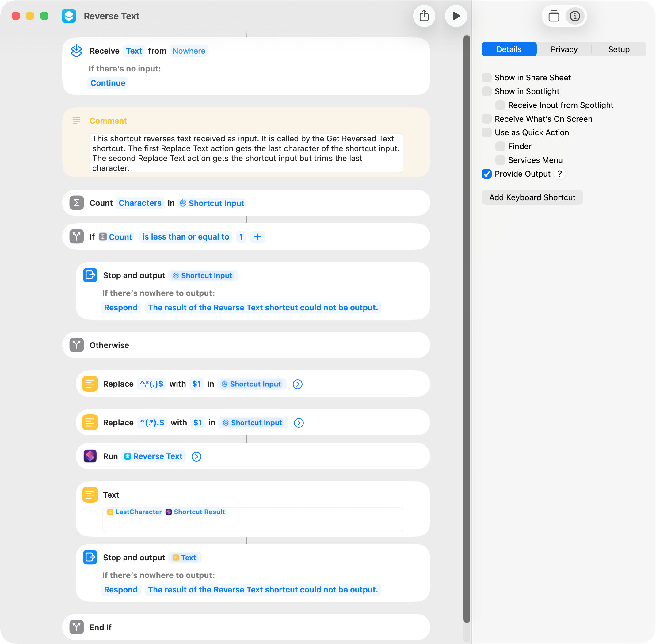Click the Share icon in toolbar
The height and width of the screenshot is (644, 656).
pos(424,16)
